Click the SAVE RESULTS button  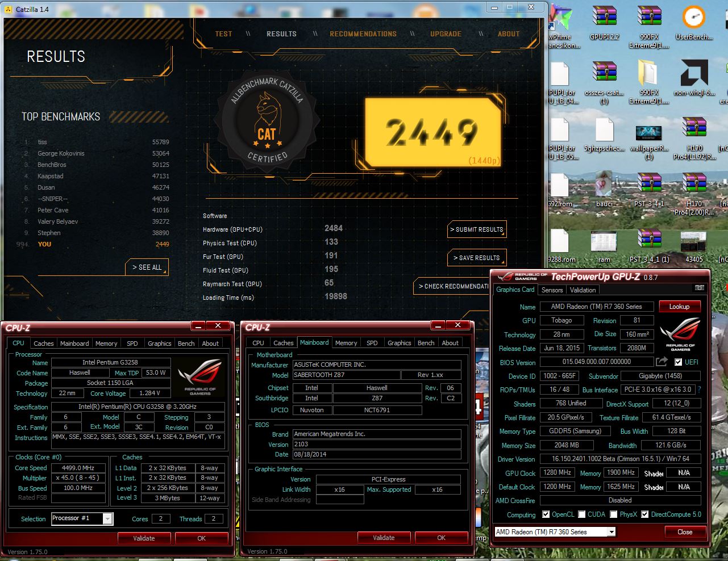tap(477, 258)
